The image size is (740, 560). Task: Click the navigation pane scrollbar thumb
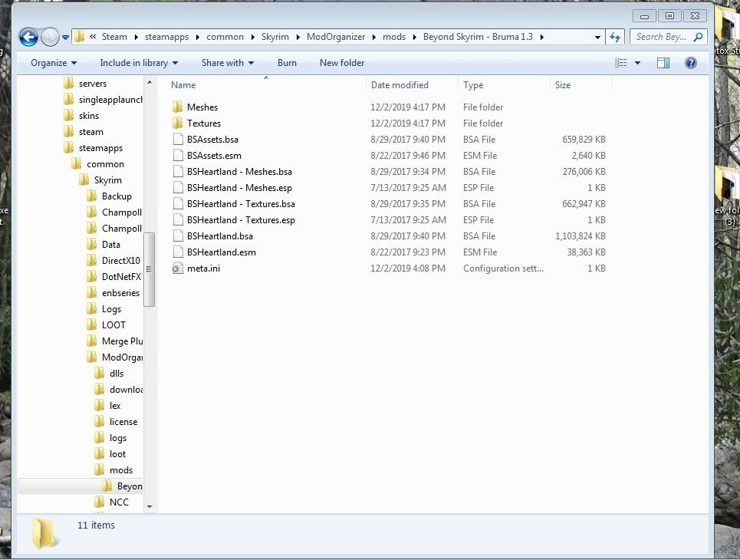point(149,269)
